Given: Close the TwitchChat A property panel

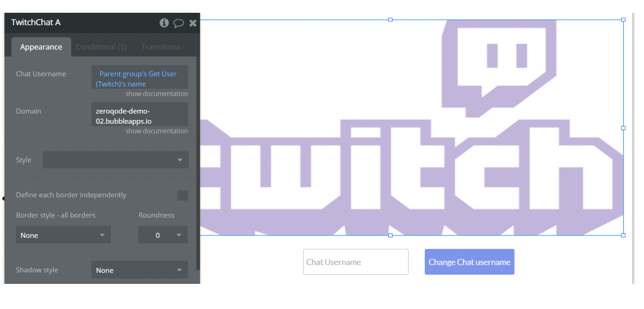Looking at the screenshot, I should tap(193, 23).
